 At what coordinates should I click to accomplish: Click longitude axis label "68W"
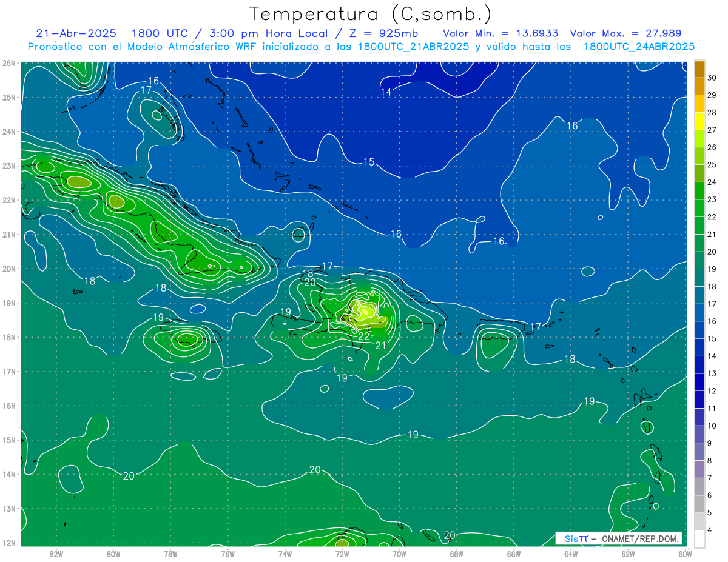coord(457,553)
